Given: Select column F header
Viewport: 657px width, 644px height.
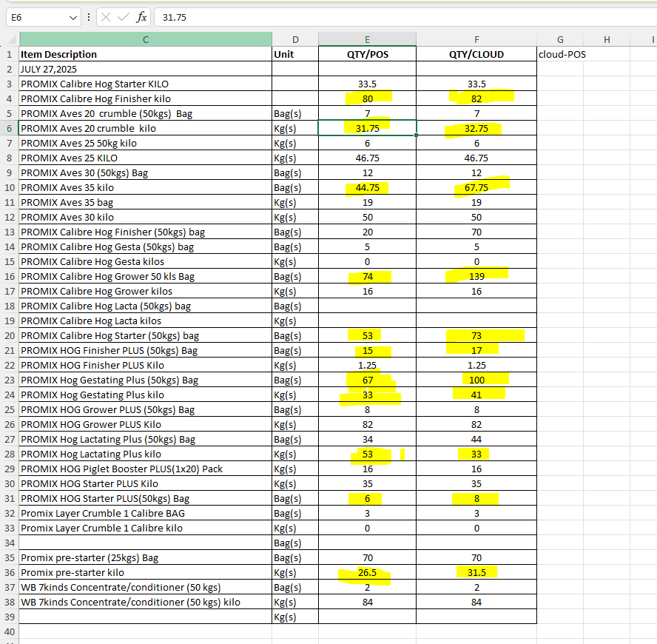Looking at the screenshot, I should tap(476, 39).
